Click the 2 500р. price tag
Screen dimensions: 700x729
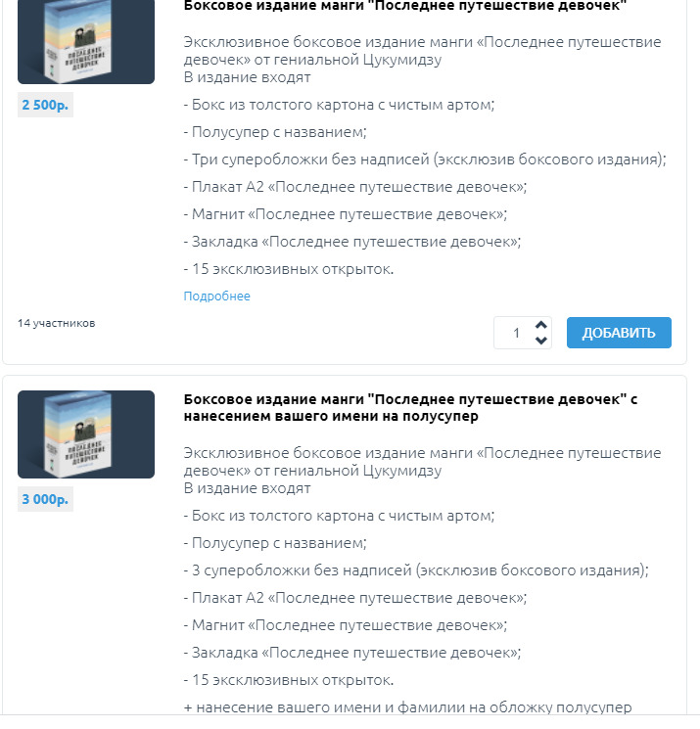[45, 105]
